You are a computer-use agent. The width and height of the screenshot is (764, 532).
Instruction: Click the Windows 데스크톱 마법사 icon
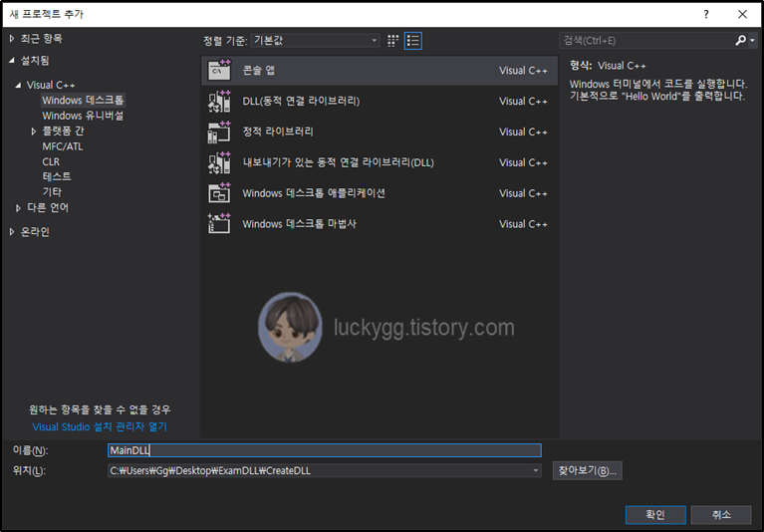pyautogui.click(x=219, y=223)
